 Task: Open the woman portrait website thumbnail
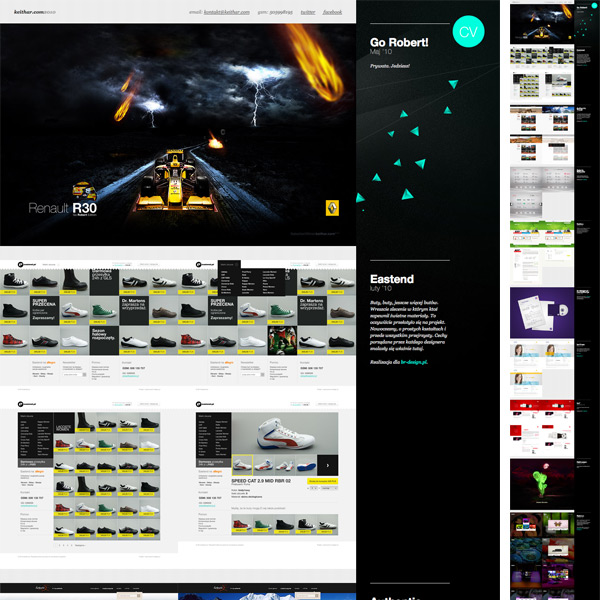click(x=542, y=369)
